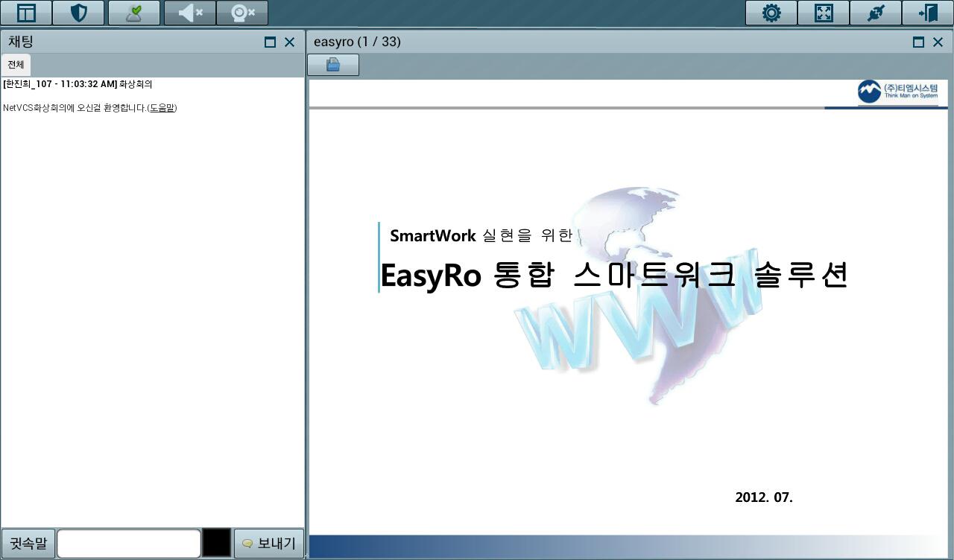The width and height of the screenshot is (954, 560).
Task: Click the user status icon with checkmark
Action: click(x=134, y=13)
